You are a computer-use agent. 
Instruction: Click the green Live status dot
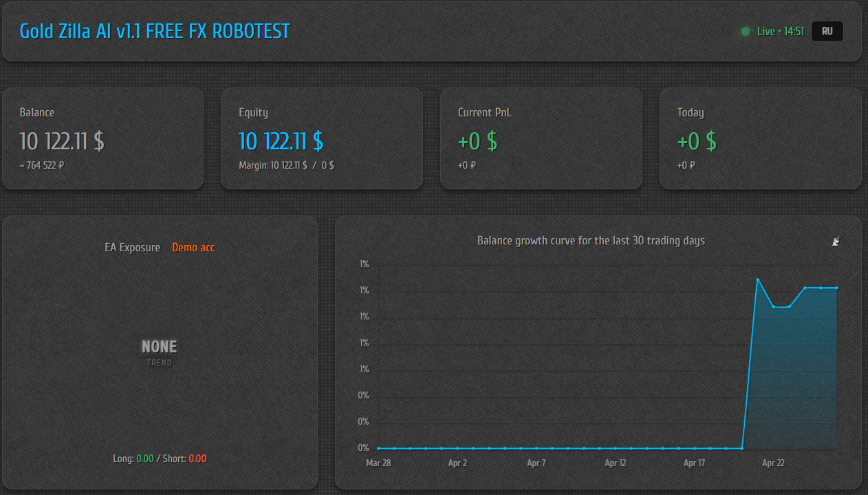coord(746,32)
